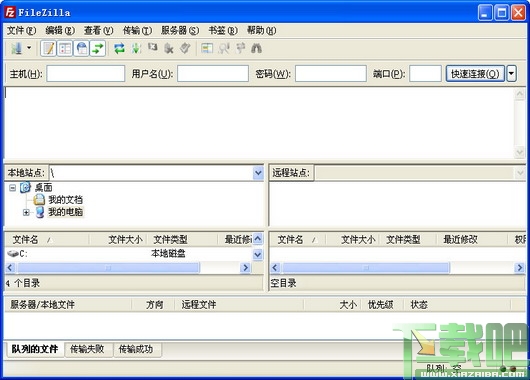This screenshot has height=380, width=530.
Task: Click 状态 queue column header
Action: tap(457, 305)
